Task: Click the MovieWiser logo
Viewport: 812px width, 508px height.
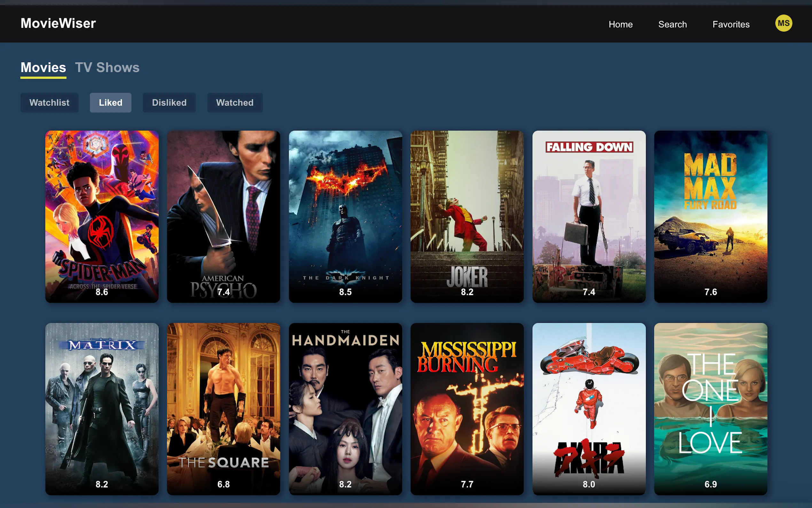Action: [58, 24]
